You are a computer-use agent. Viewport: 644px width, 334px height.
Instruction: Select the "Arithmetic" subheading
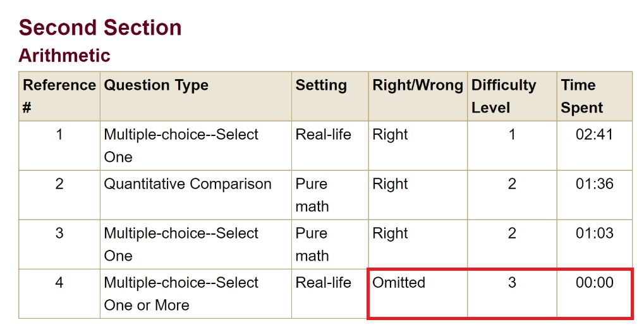[x=64, y=56]
